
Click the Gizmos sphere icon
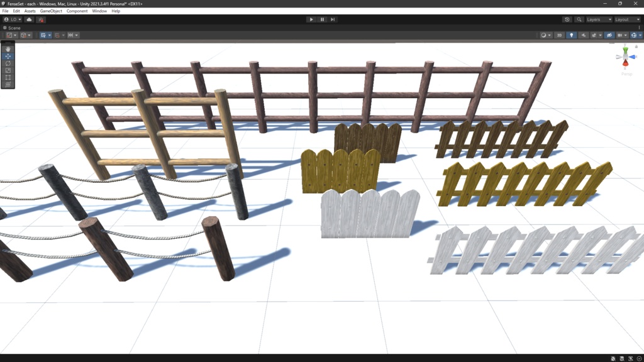634,35
